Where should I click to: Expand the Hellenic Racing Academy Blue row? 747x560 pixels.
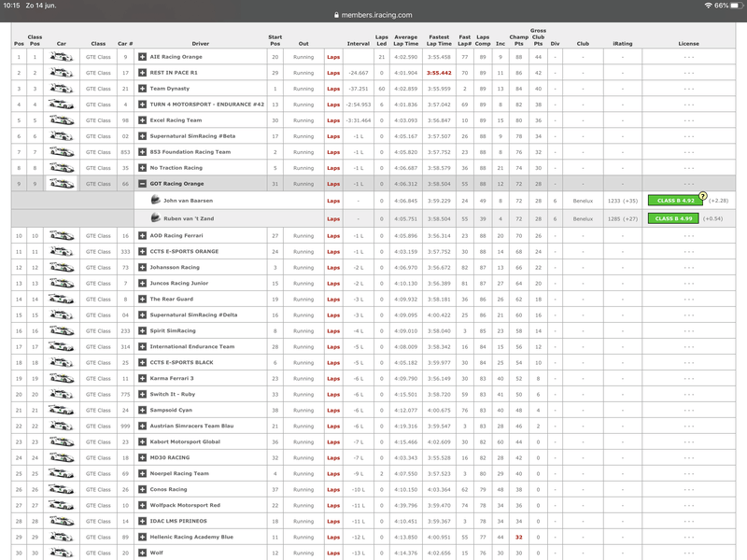[142, 538]
